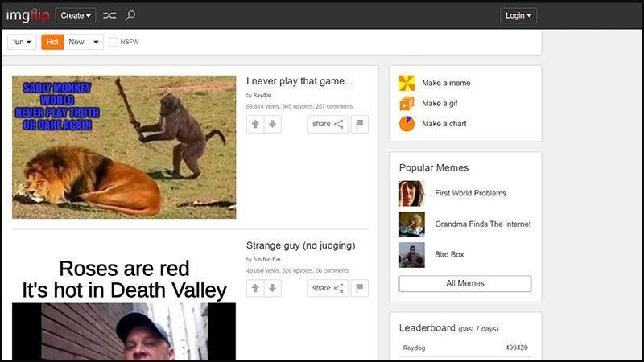Open the Bird Box meme thumbnail
The width and height of the screenshot is (644, 362).
click(x=412, y=255)
